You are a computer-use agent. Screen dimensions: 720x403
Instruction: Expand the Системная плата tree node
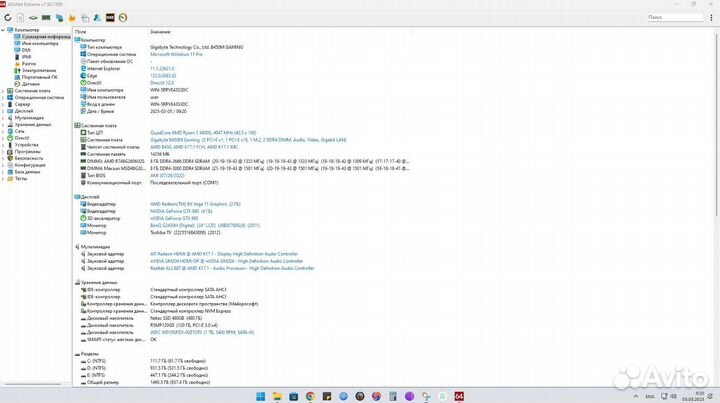pos(3,90)
